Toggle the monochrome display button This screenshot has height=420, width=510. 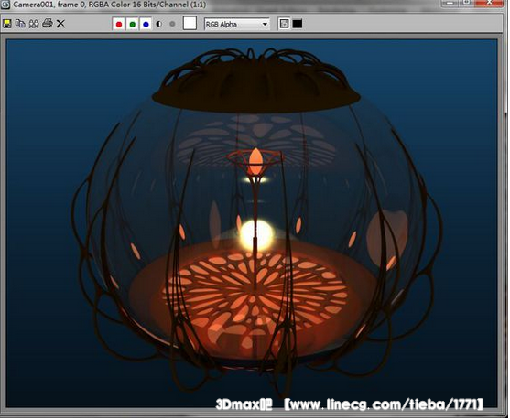point(172,24)
